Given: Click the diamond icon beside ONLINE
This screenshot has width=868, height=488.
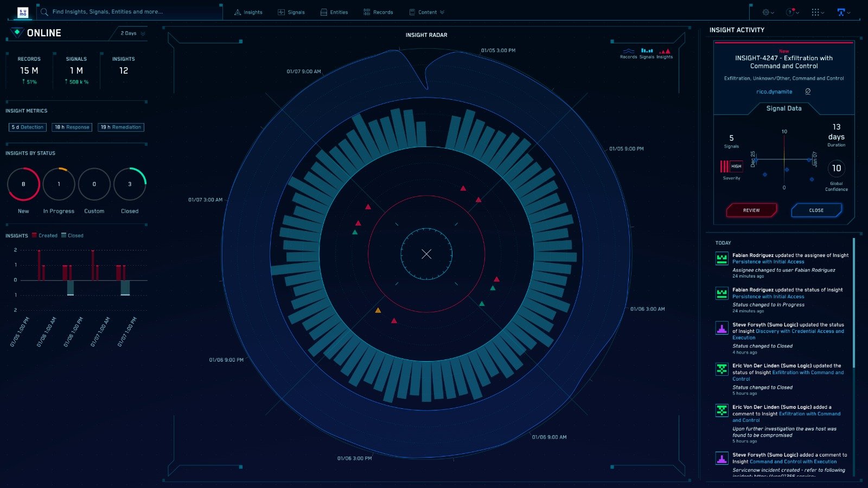Looking at the screenshot, I should tap(17, 33).
